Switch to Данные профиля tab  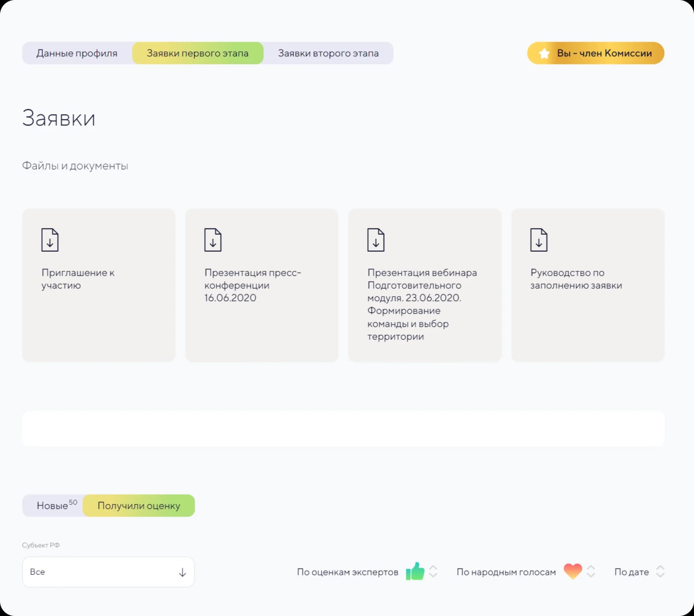point(77,53)
